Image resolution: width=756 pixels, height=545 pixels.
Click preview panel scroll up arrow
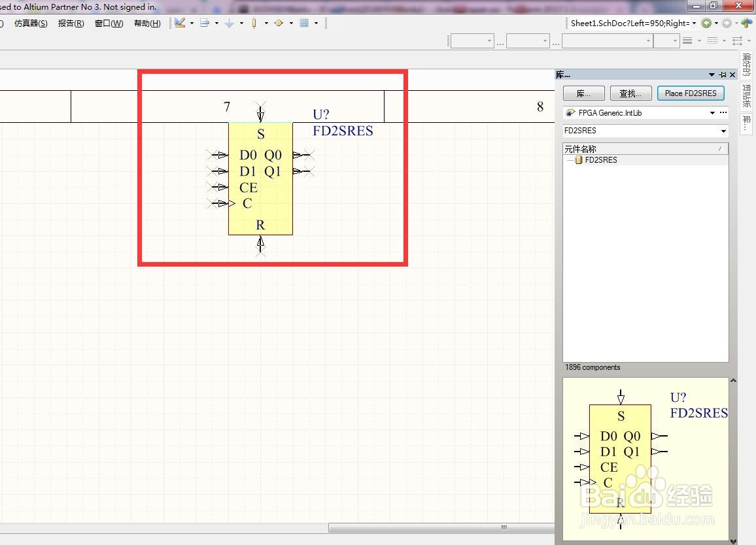tap(733, 381)
